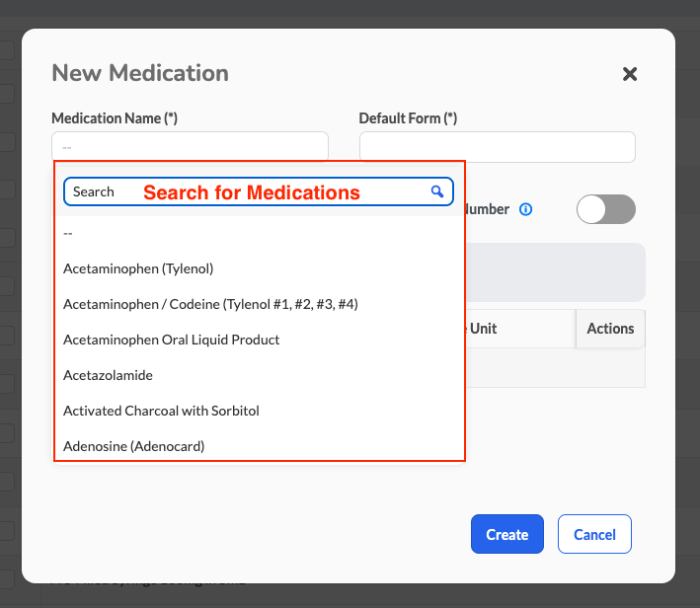Click inside the Search for Medications box
Screen dimensions: 700x608
point(259,191)
